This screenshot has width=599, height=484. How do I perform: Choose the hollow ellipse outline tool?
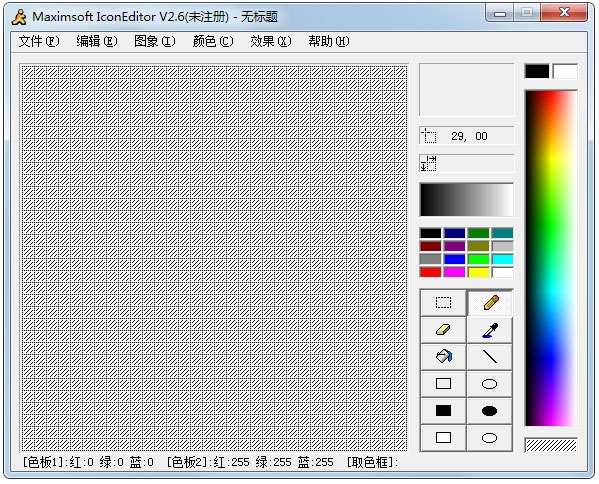pyautogui.click(x=490, y=384)
